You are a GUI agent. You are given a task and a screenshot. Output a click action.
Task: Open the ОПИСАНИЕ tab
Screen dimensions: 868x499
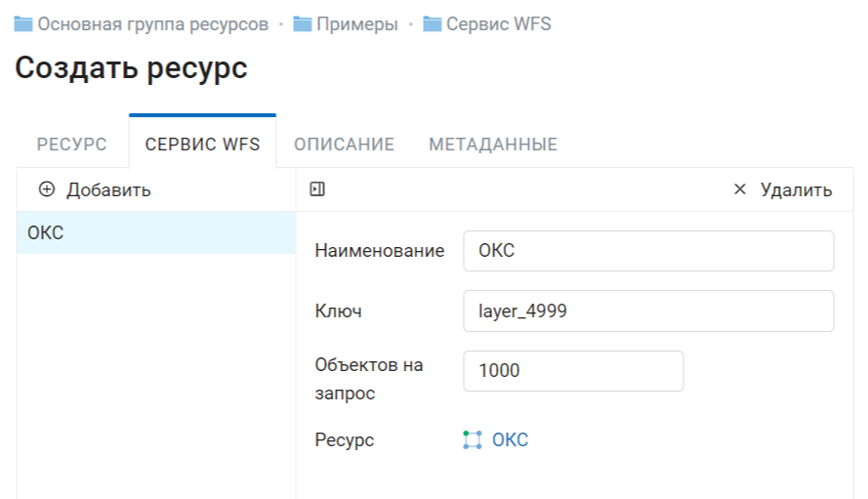point(345,144)
